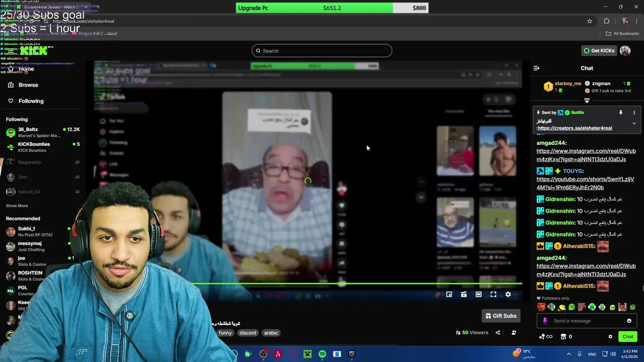This screenshot has height=362, width=644.
Task: Click the TOUYG username in chat
Action: click(573, 171)
